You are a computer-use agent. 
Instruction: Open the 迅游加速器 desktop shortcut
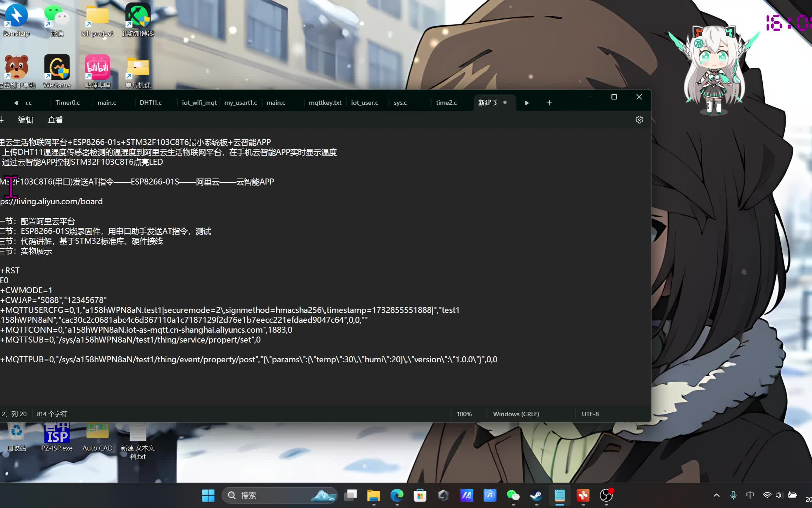[138, 20]
